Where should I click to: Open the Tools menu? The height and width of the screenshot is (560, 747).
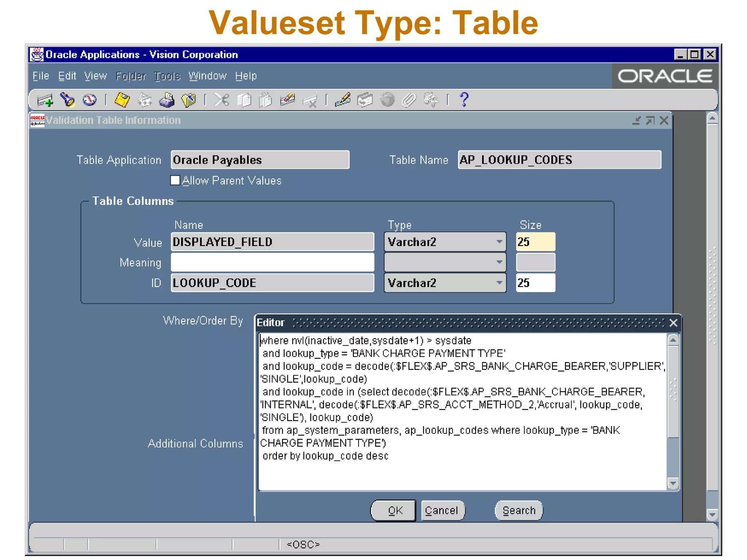[x=167, y=76]
